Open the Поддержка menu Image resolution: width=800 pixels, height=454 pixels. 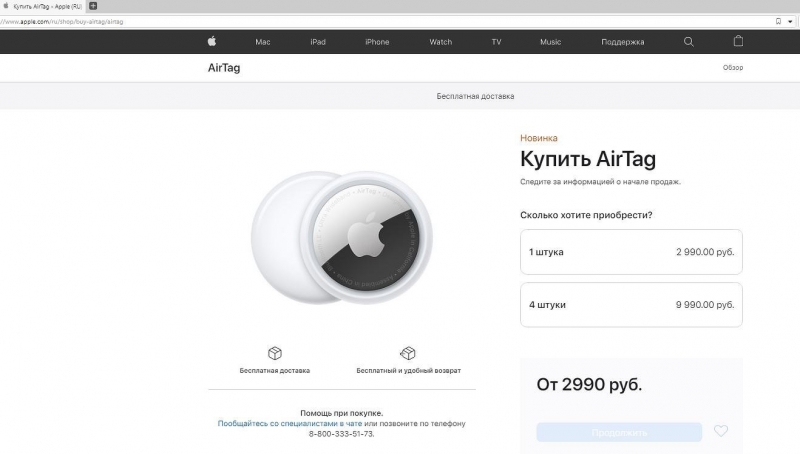coord(622,42)
